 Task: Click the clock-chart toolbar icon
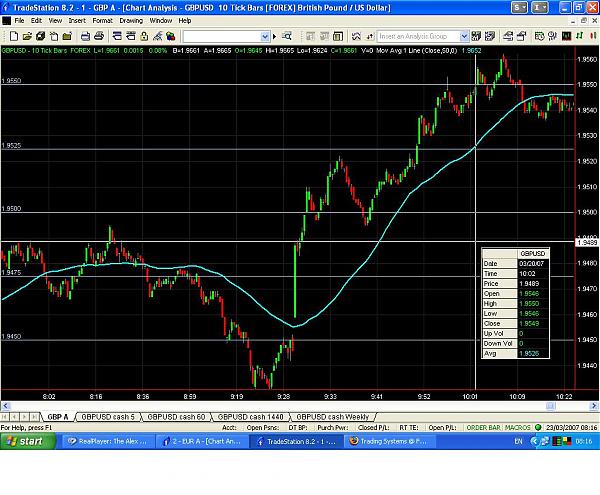tap(539, 36)
